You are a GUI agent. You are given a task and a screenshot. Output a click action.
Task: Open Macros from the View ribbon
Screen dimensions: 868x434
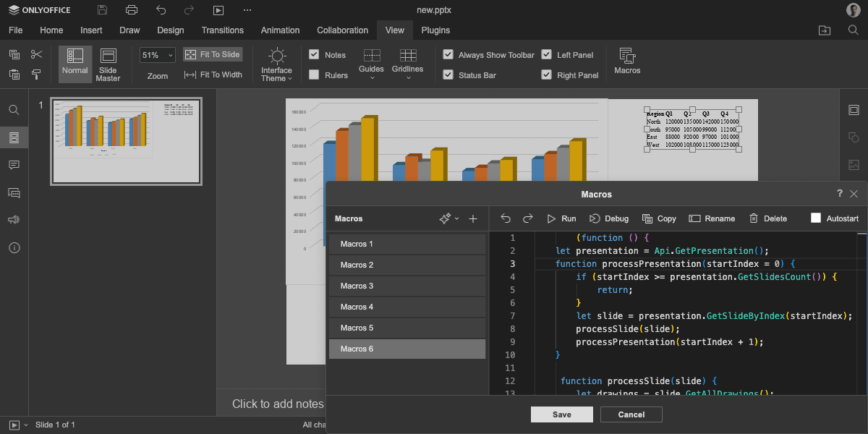[627, 61]
